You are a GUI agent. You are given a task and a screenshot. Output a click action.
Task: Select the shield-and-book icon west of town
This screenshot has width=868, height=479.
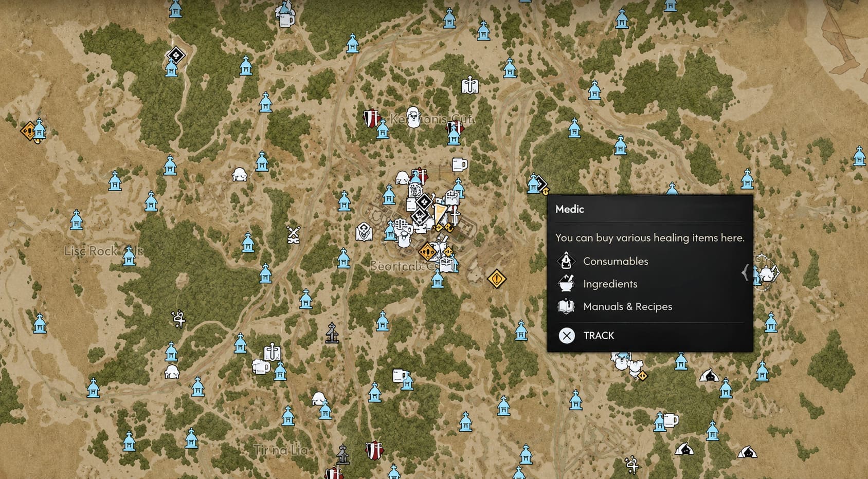pos(364,232)
